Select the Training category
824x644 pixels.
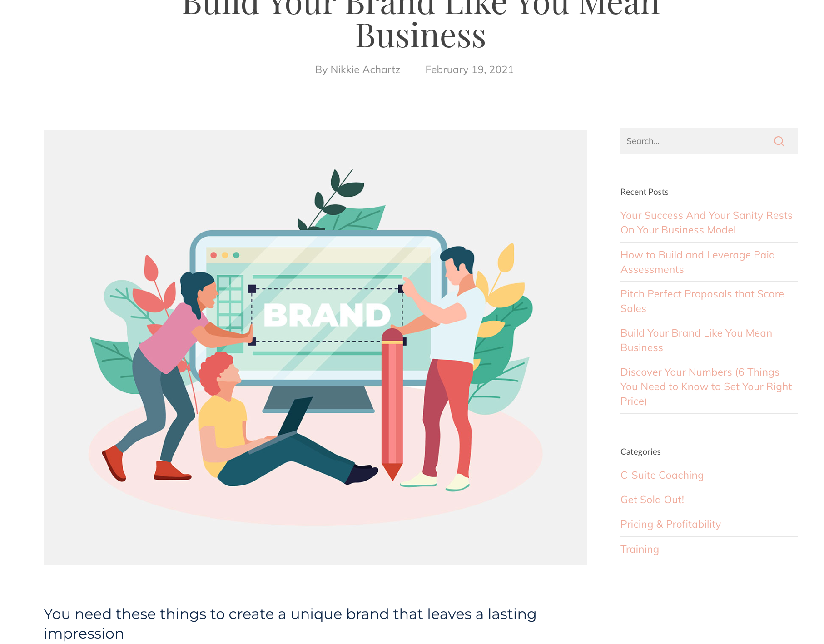pos(640,549)
